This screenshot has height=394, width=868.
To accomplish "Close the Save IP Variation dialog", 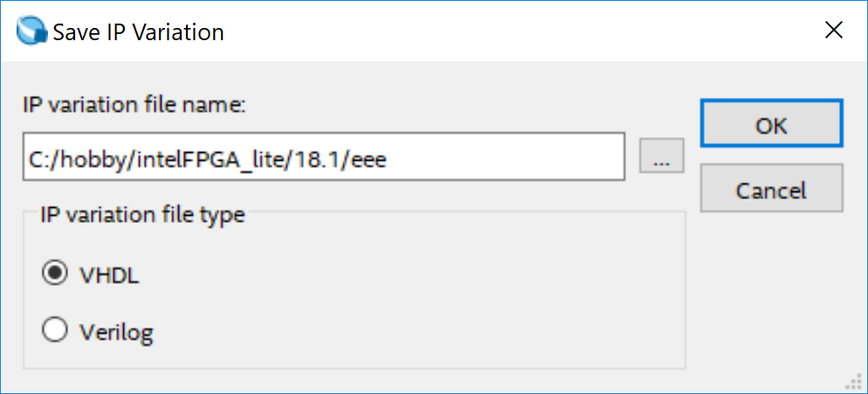I will 834,31.
